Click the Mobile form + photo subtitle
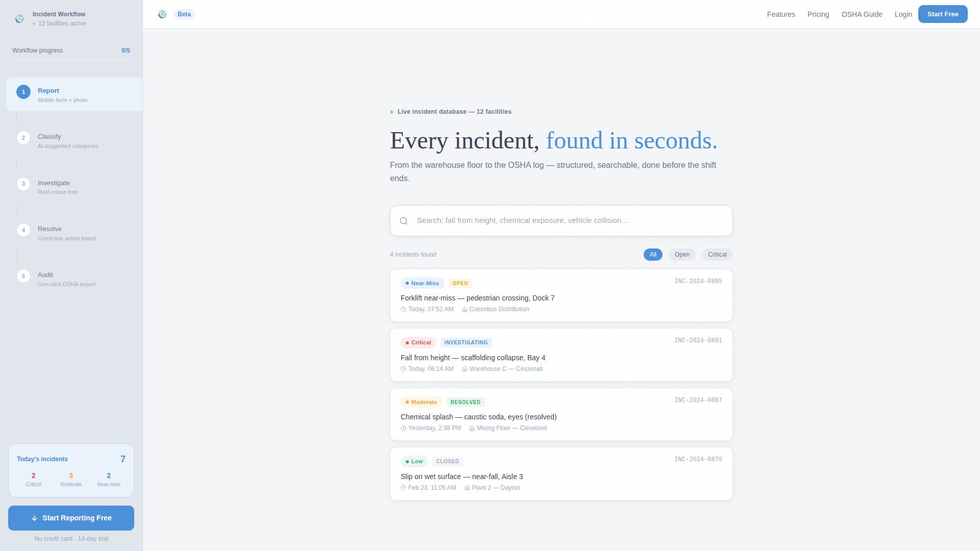 tap(63, 101)
